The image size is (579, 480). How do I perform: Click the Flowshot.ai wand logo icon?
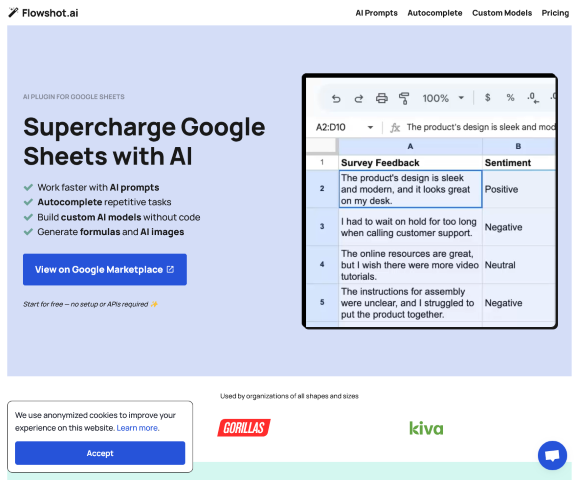pos(13,13)
